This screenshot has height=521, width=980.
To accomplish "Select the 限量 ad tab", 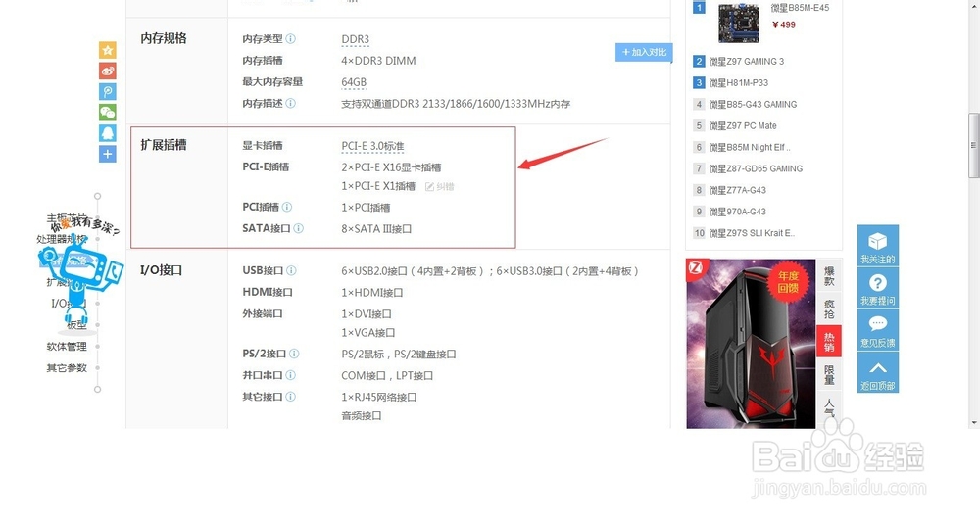I will click(x=829, y=373).
